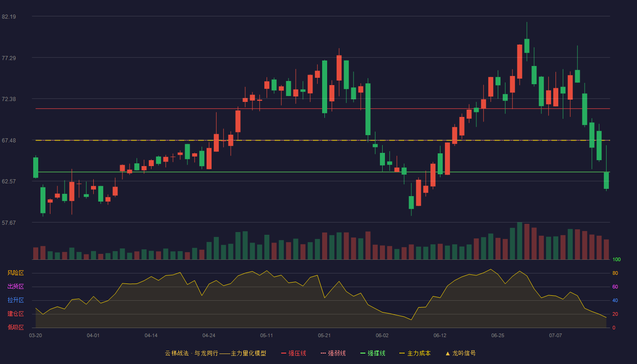The image size is (637, 364).
Task: Toggle the 龙吟信号 legend entry
Action: pyautogui.click(x=460, y=353)
